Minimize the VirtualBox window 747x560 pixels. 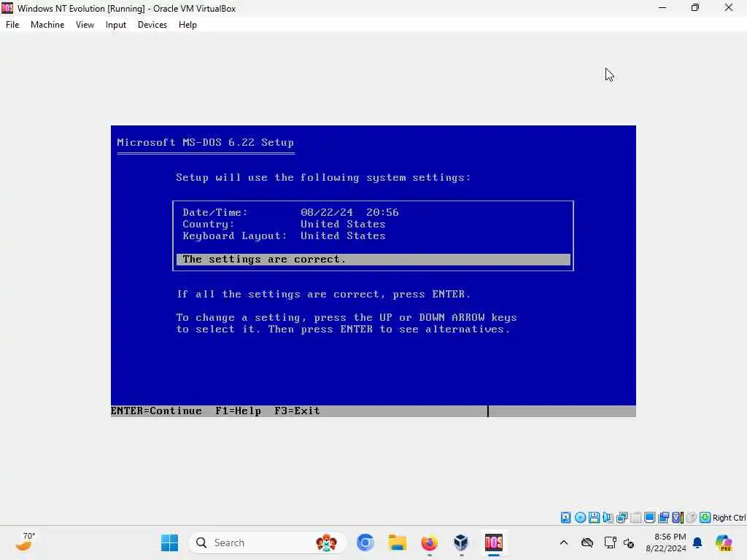click(662, 8)
